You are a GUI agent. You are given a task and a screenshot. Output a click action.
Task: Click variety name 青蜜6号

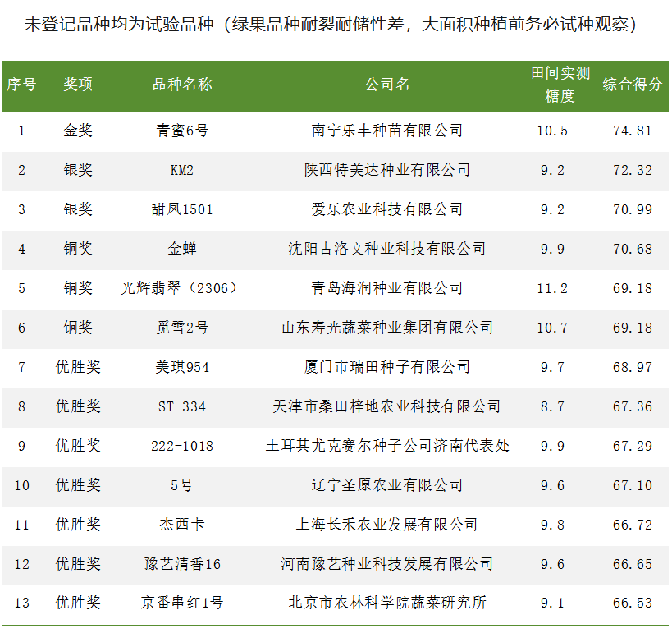(x=182, y=131)
